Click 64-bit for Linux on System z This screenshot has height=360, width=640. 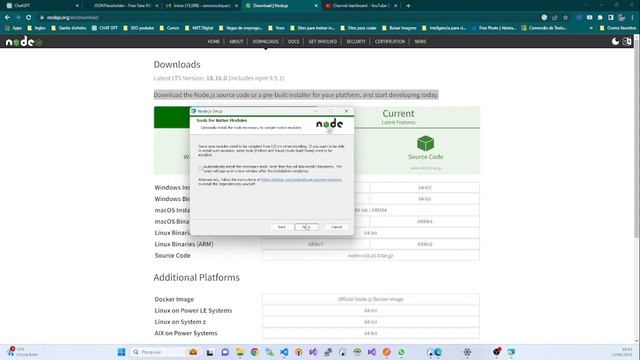tap(371, 322)
